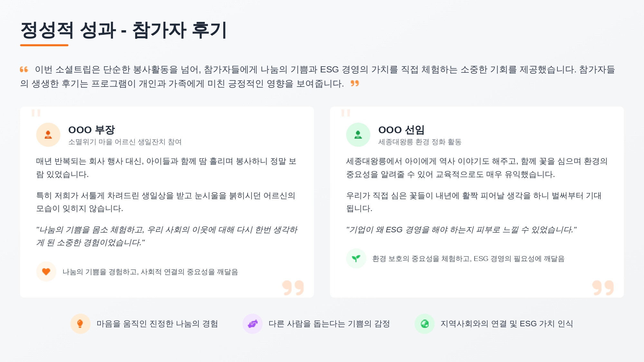Click the italic quote about ESG 경영
Screen dimensions: 644x362
coord(461,230)
